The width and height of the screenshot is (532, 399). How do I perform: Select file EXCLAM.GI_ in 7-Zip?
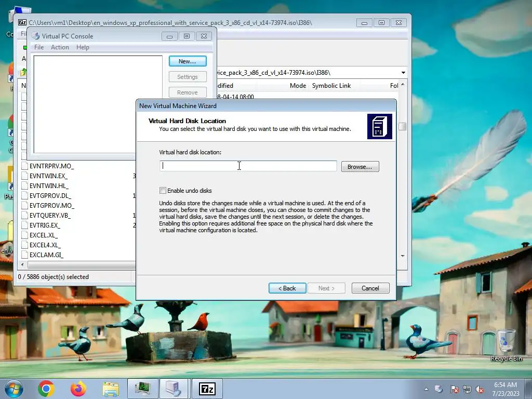coord(46,255)
